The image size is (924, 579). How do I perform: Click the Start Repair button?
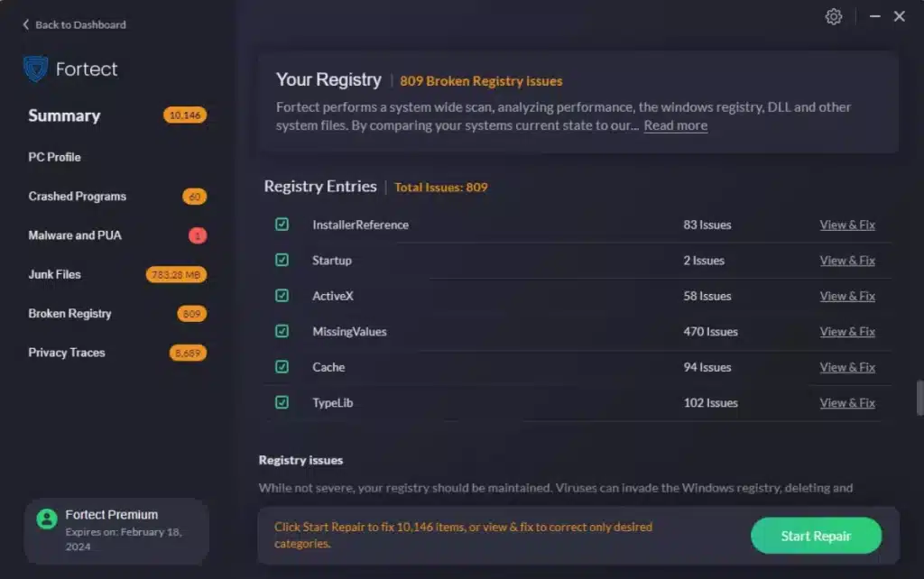point(816,536)
